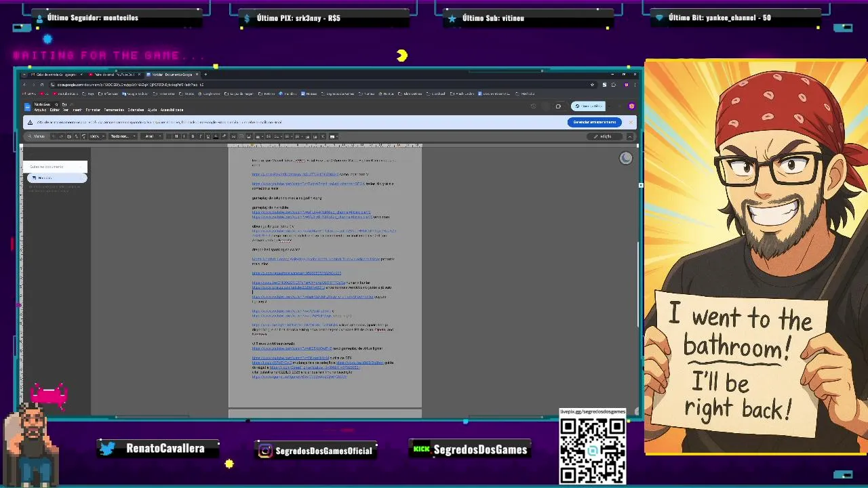Open the Edição mode dropdown
Viewport: 868px width, 488px height.
click(x=604, y=136)
